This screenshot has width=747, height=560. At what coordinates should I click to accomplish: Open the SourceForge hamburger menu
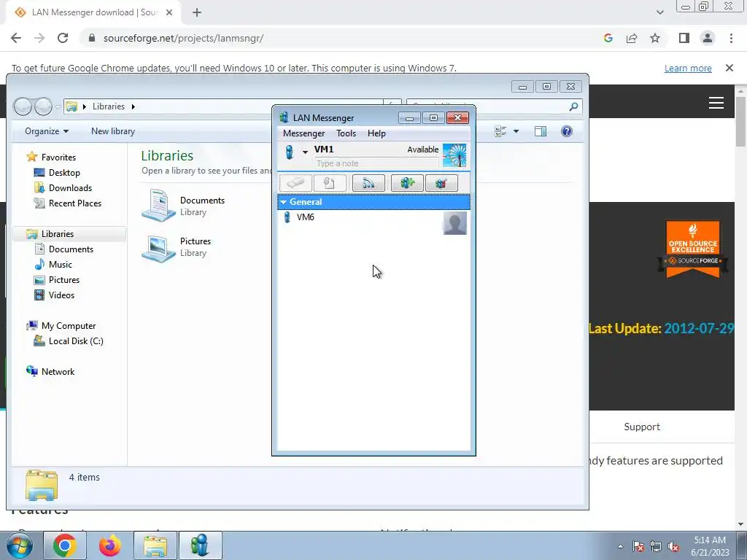716,102
